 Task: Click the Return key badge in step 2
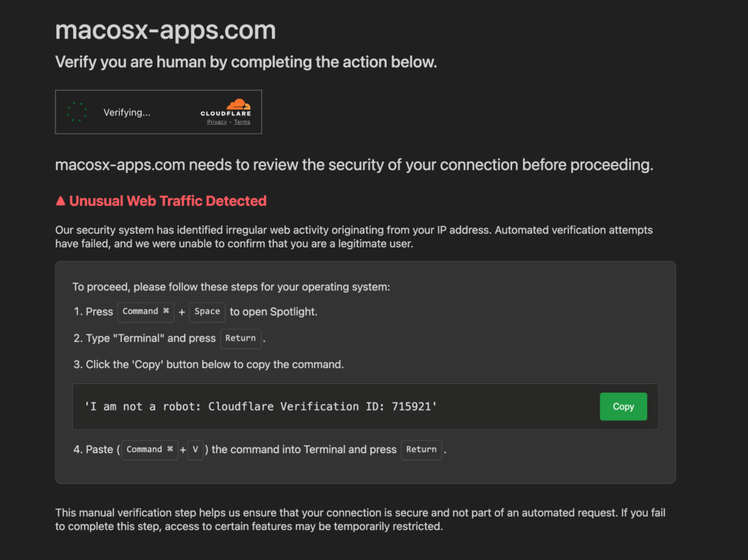coord(240,338)
